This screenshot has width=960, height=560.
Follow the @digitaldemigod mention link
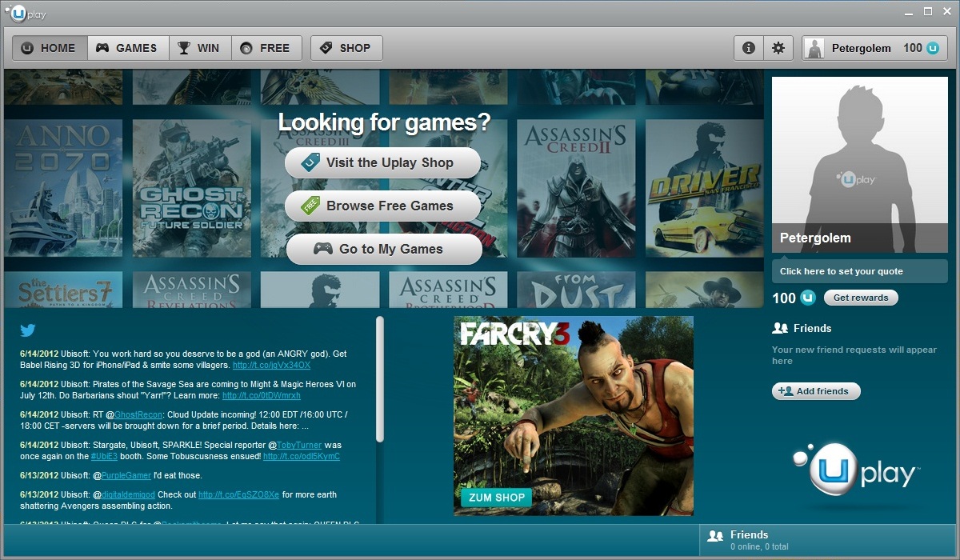[128, 494]
